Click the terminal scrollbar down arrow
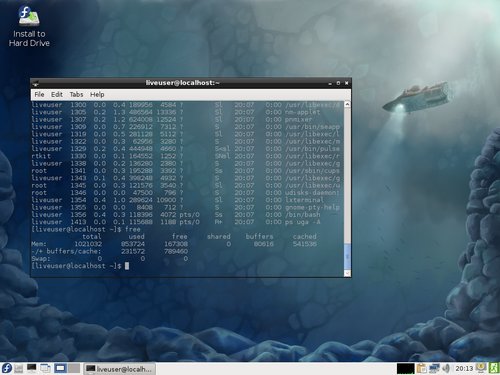Viewport: 500px width, 375px height. pyautogui.click(x=347, y=273)
